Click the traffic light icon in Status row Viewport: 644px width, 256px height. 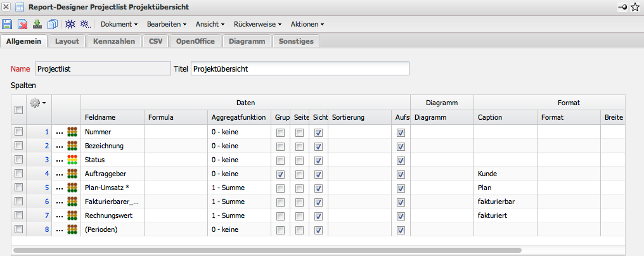pos(72,160)
